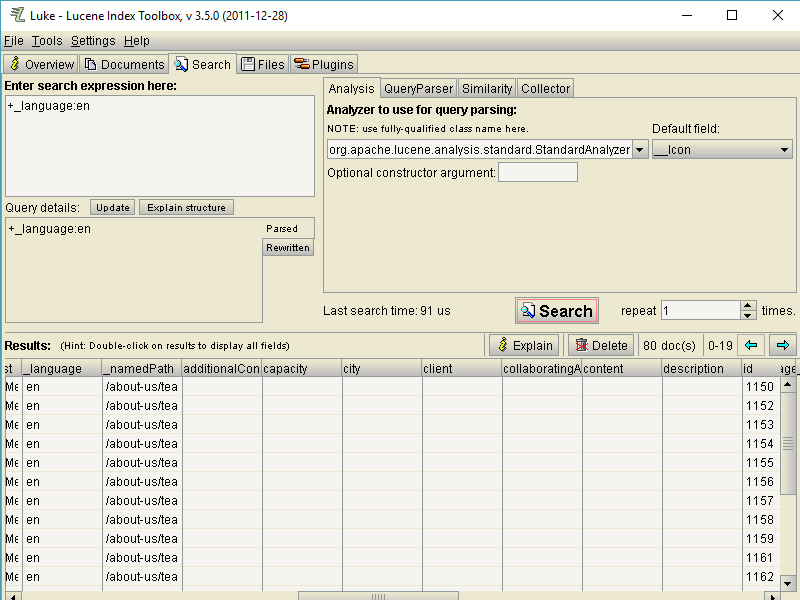
Task: Click the collaboratingA column header
Action: (x=542, y=369)
